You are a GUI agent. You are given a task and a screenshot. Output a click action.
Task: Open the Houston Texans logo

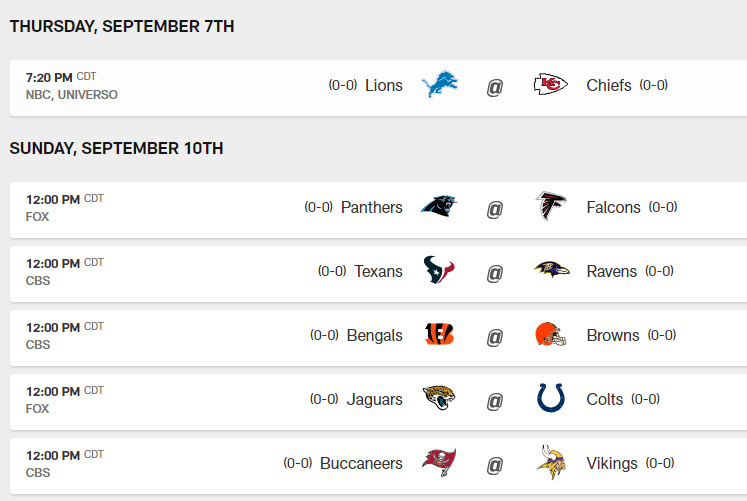coord(439,271)
